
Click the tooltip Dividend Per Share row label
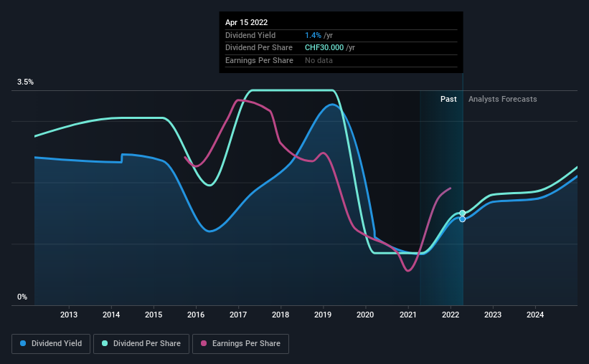pos(259,48)
